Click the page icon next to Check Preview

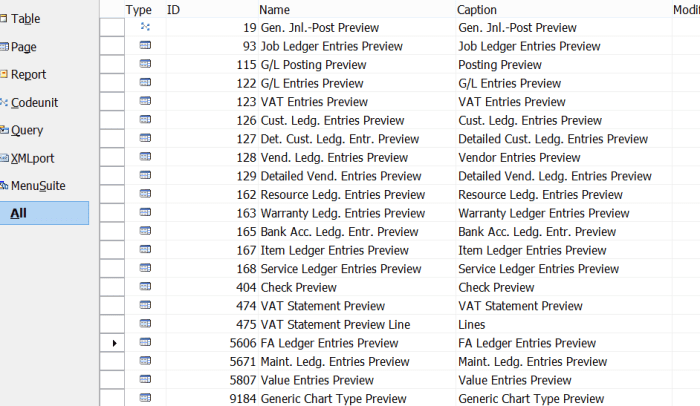tap(145, 287)
